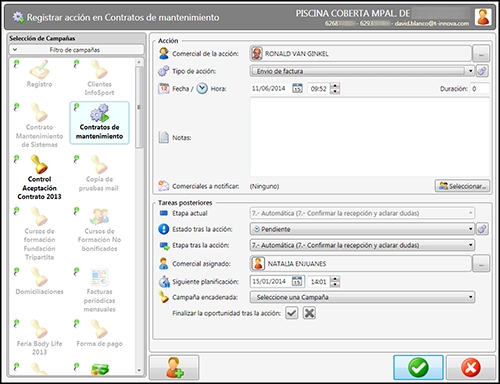The width and height of the screenshot is (500, 384).
Task: Click campaign list scroll down arrow
Action: coord(139,370)
